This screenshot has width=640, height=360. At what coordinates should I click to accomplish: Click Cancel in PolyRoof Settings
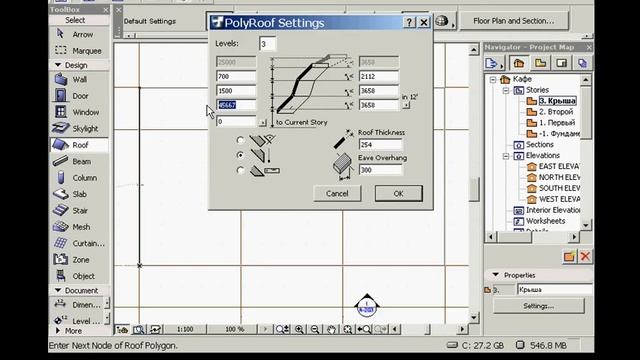pyautogui.click(x=337, y=193)
